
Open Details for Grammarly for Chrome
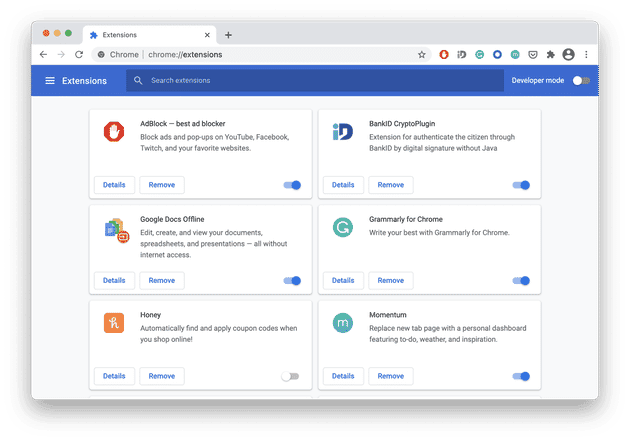(x=343, y=280)
